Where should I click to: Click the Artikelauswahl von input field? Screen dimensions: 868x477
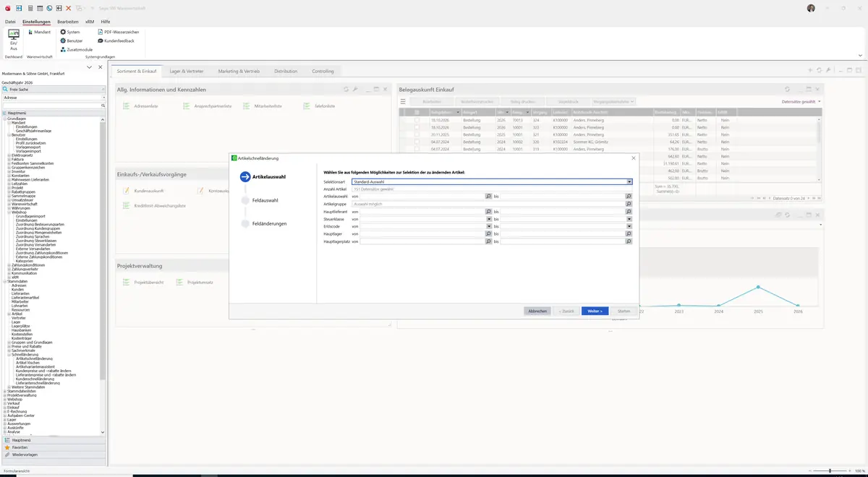pyautogui.click(x=422, y=197)
